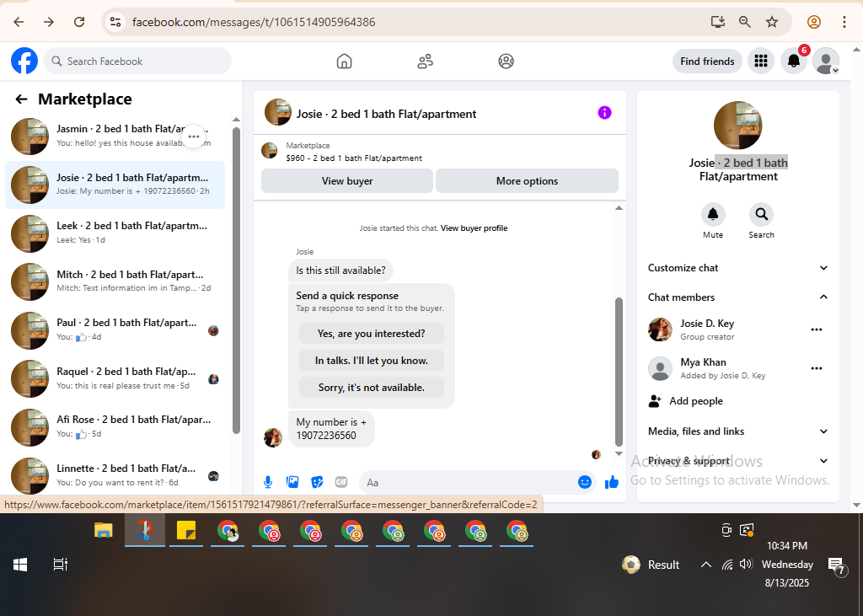Click the More options button
863x616 pixels.
[x=527, y=181]
